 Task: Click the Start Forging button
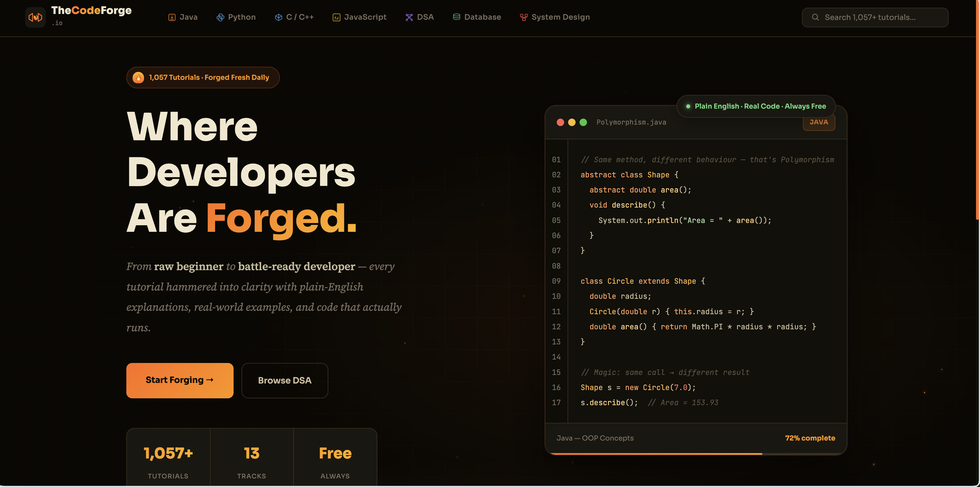[x=180, y=380]
